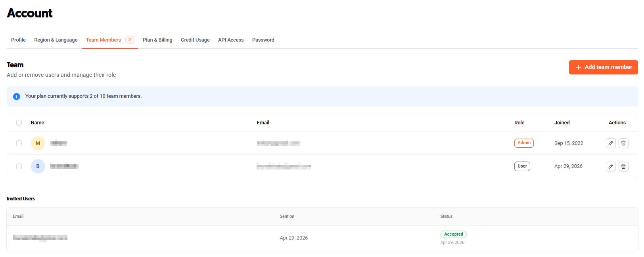Open the Profile tab

[18, 40]
